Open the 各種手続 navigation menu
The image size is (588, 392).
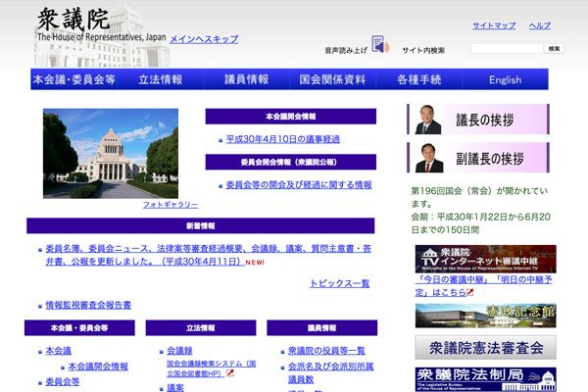coord(418,79)
